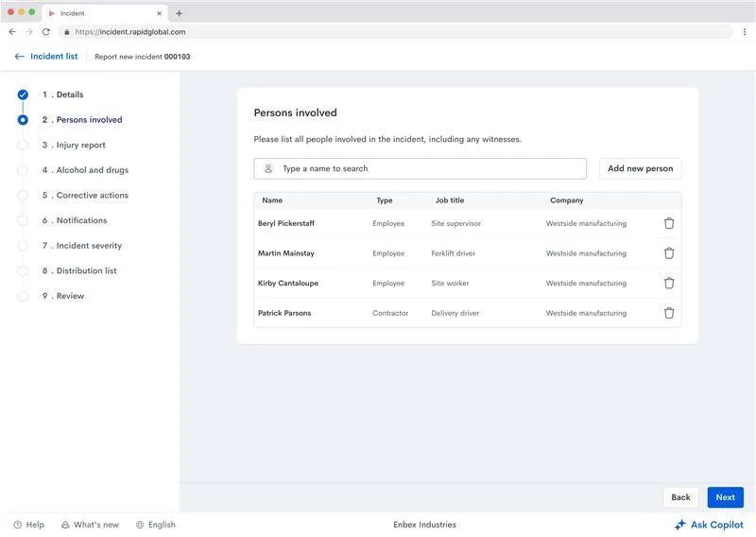Select Patrick Parsons name cell
This screenshot has height=537, width=756.
point(284,313)
